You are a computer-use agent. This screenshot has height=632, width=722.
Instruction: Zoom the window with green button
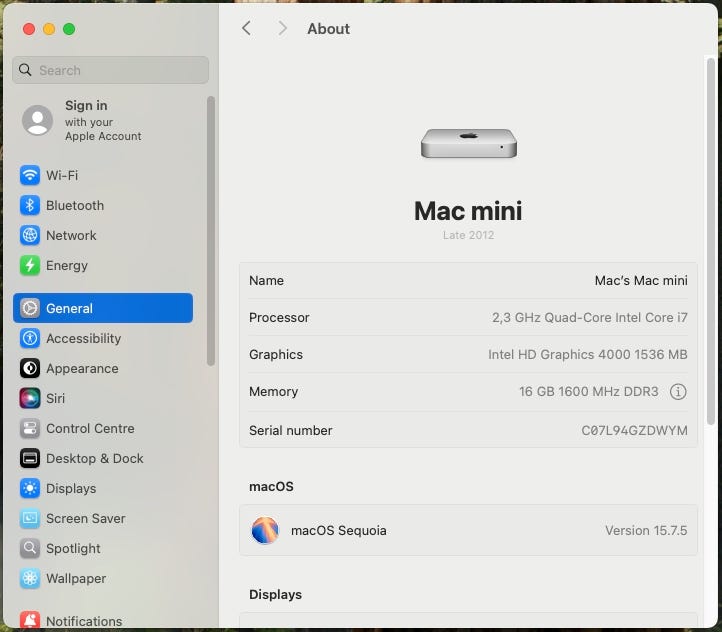pos(69,29)
